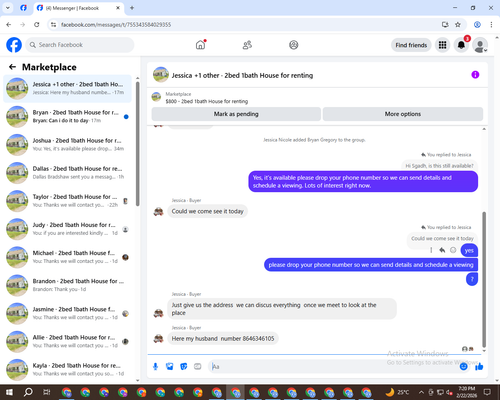Image resolution: width=500 pixels, height=400 pixels.
Task: Open the account profile picture menu
Action: click(480, 45)
